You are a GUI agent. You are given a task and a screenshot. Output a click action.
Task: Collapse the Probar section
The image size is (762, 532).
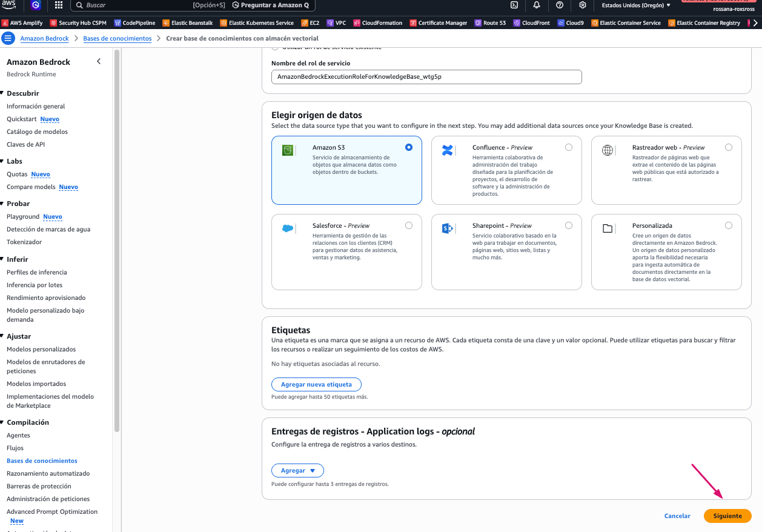(x=2, y=204)
